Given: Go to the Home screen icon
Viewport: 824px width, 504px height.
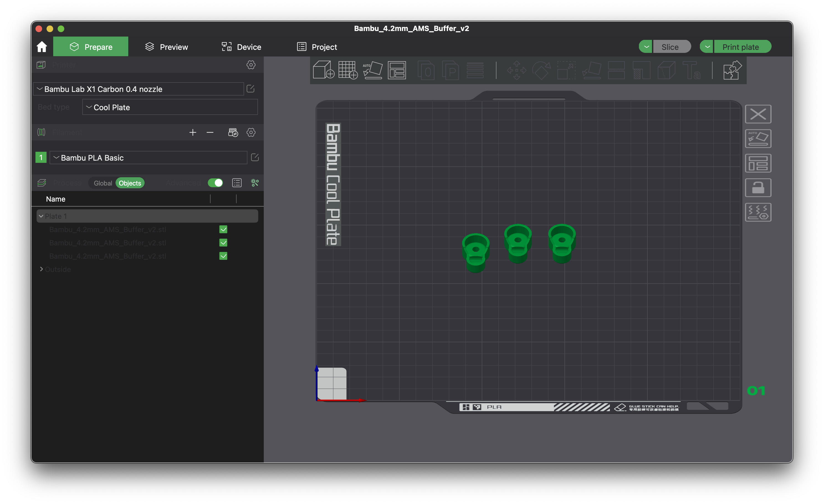Looking at the screenshot, I should pyautogui.click(x=42, y=47).
